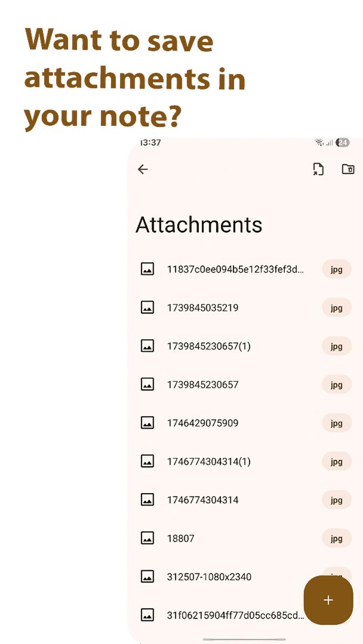Tap the Attachments page title

[x=199, y=225]
